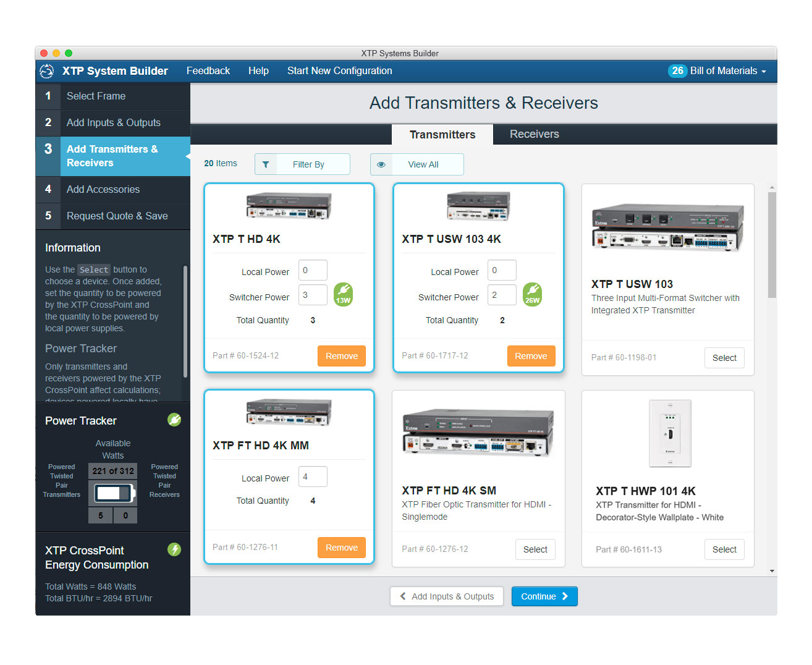Switch to the Transmitters tab
812x665 pixels.
tap(442, 134)
